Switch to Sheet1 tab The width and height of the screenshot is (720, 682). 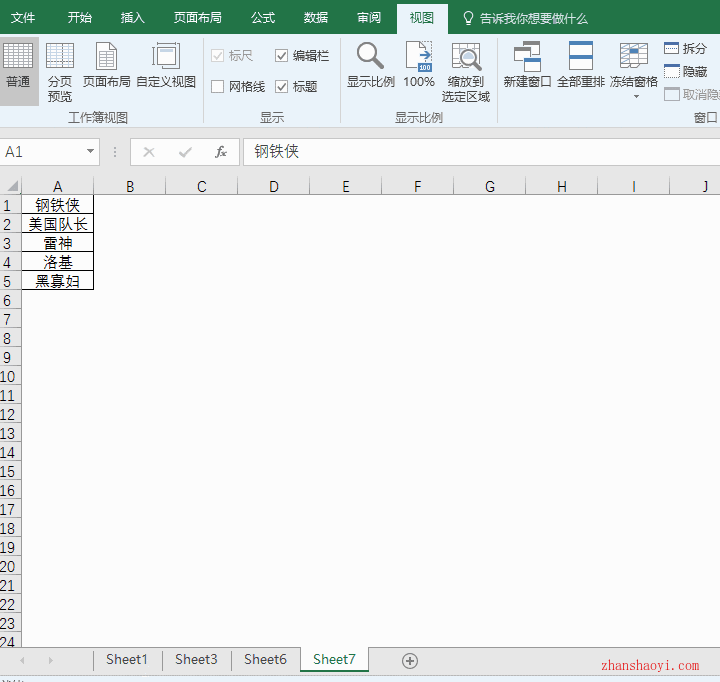point(127,659)
